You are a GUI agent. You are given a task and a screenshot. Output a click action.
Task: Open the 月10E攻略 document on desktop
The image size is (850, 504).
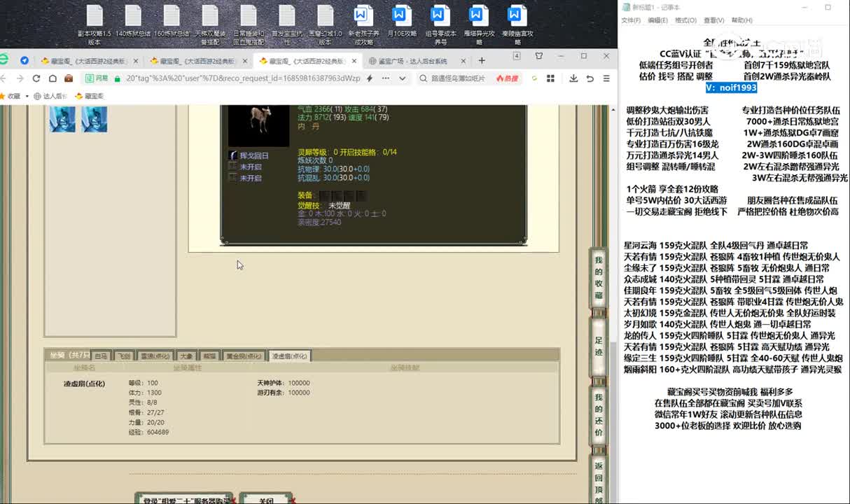click(400, 24)
